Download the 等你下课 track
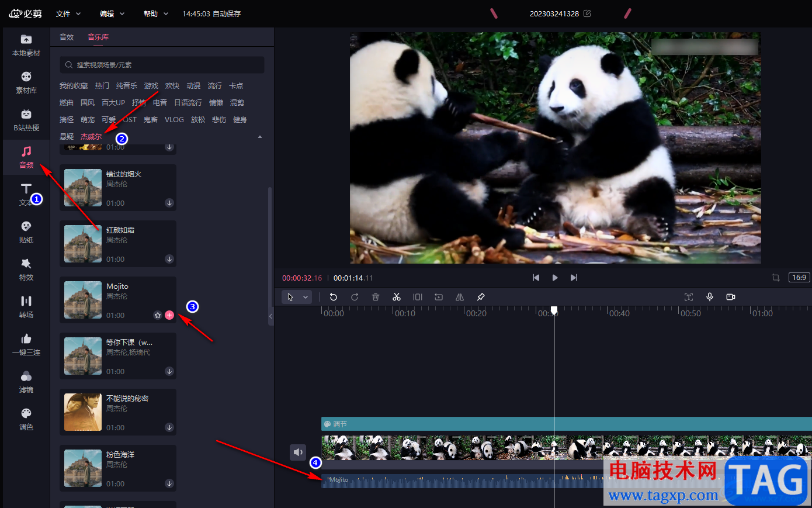The width and height of the screenshot is (812, 508). (169, 371)
